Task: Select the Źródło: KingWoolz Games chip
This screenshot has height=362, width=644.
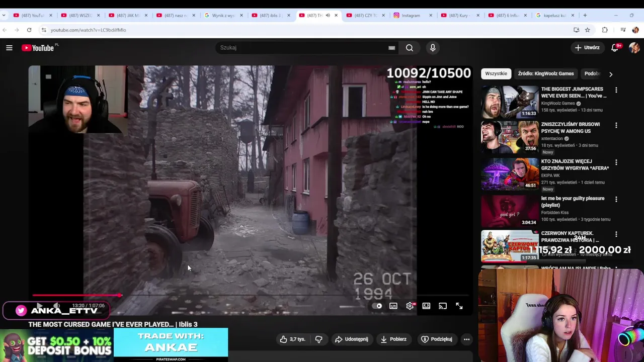Action: pyautogui.click(x=546, y=74)
